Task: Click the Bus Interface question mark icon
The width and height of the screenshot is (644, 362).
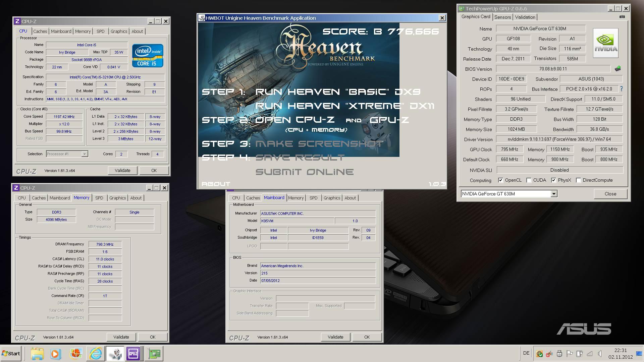Action: (x=622, y=89)
